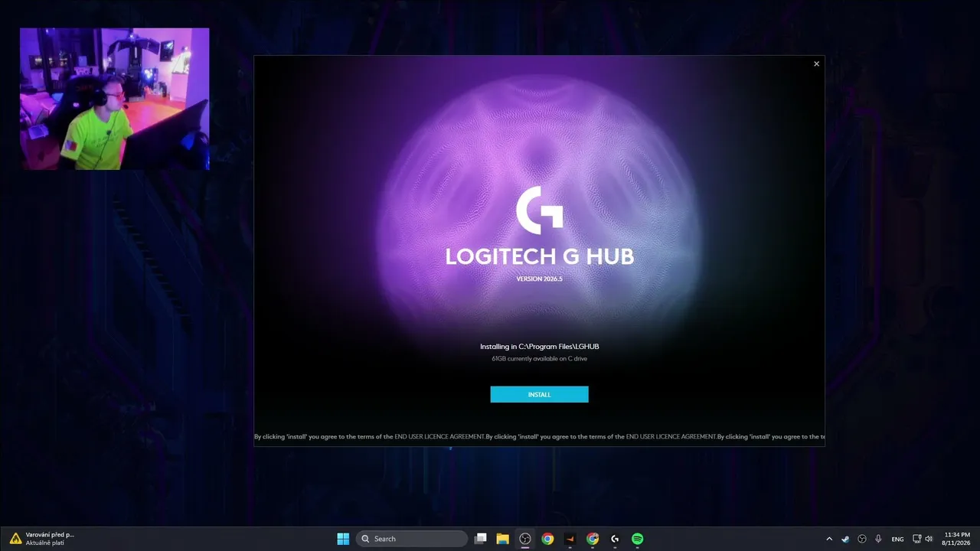The width and height of the screenshot is (980, 551).
Task: Click '61GB currently available on C drive' text
Action: pos(540,358)
